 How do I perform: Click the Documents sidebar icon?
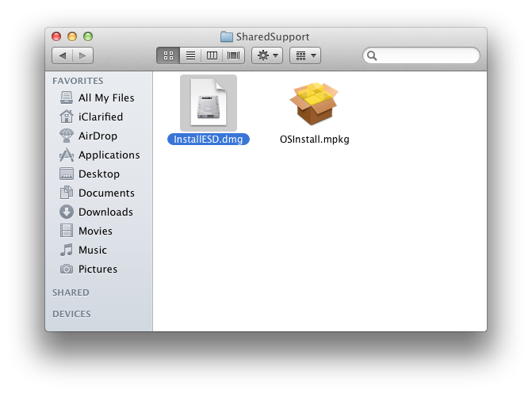pos(67,193)
